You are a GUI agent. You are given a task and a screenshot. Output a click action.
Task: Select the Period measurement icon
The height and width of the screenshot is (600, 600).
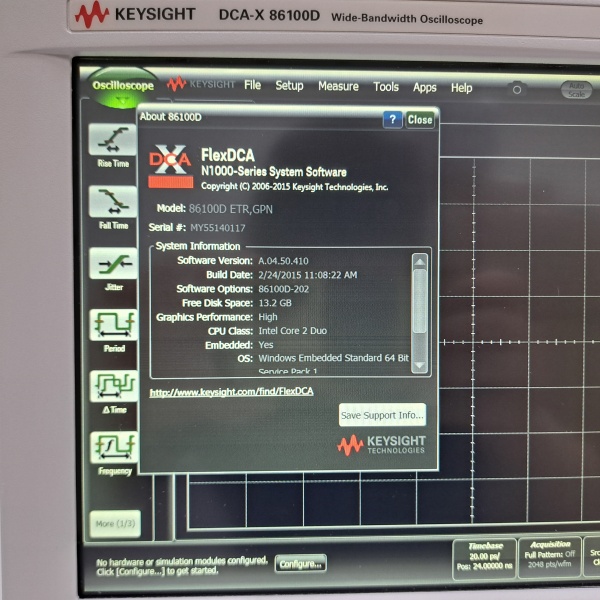click(x=114, y=324)
